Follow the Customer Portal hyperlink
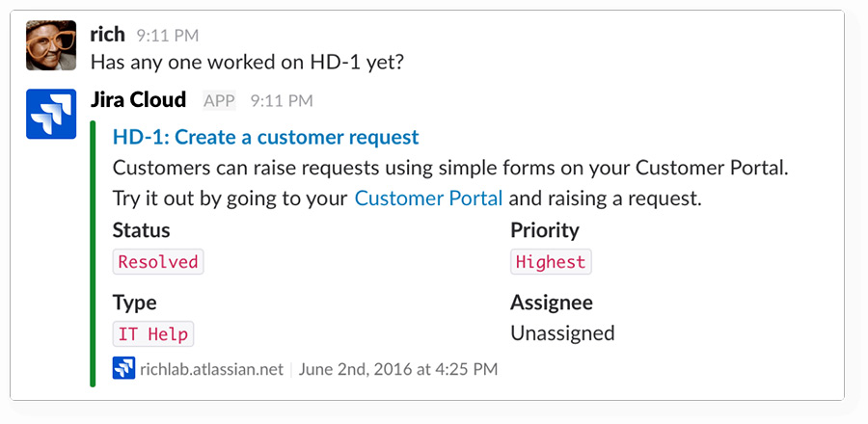 (428, 199)
